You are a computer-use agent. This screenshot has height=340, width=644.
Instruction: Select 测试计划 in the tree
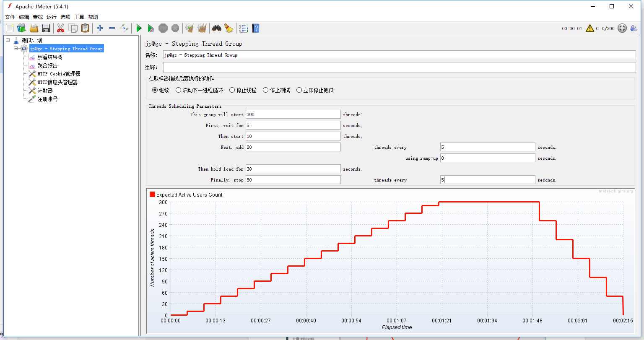[31, 40]
